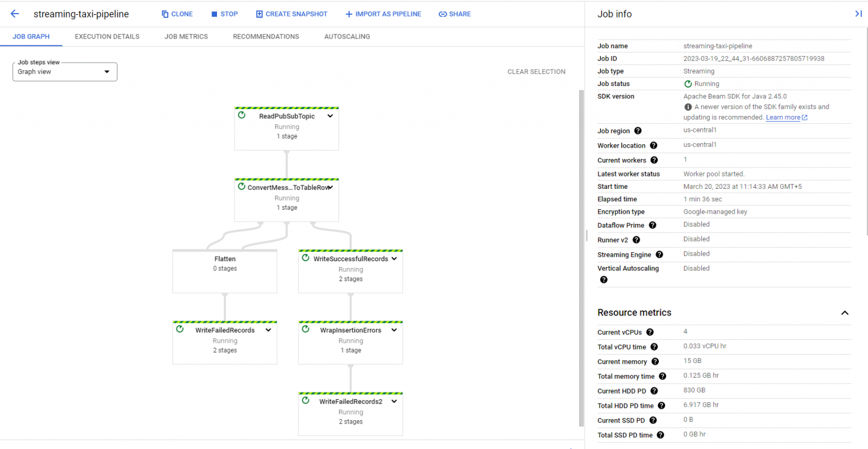Select the Flatten step node
Image resolution: width=868 pixels, height=449 pixels.
tap(225, 271)
